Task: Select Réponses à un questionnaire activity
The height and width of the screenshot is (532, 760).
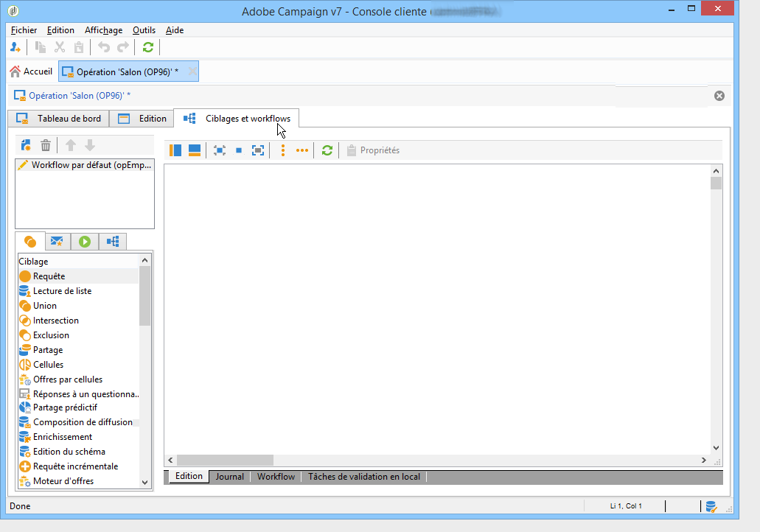Action: (79, 394)
